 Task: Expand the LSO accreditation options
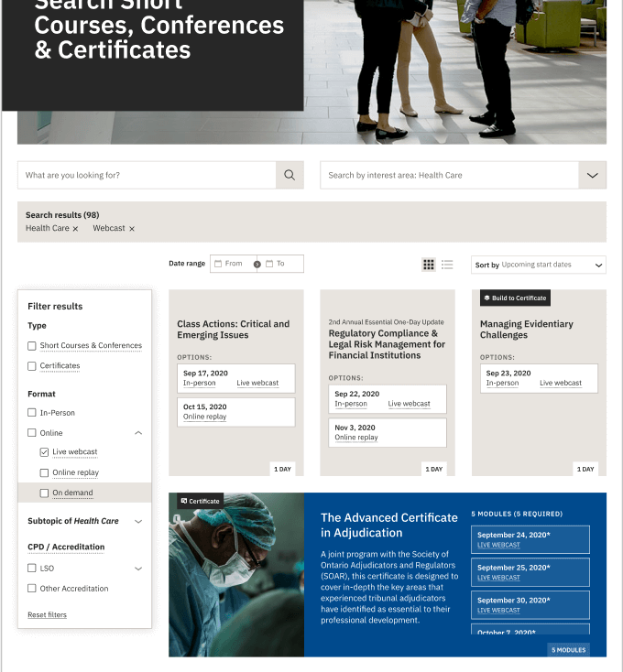point(138,569)
